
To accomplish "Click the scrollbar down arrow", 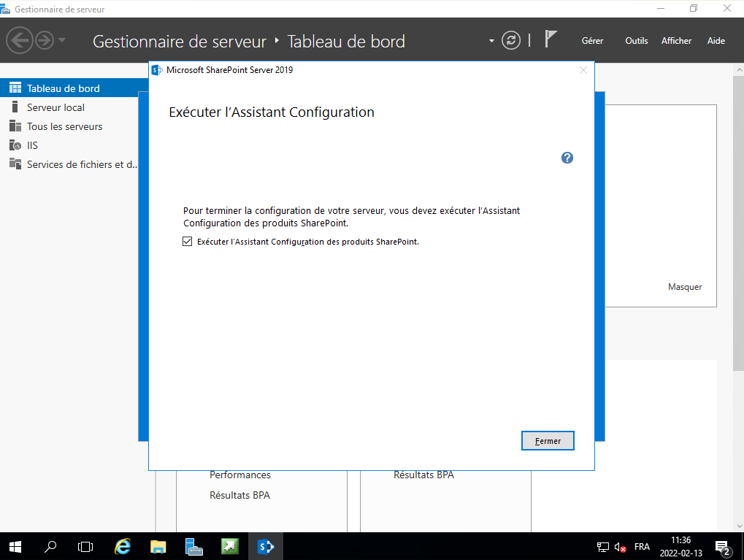I will tap(739, 526).
